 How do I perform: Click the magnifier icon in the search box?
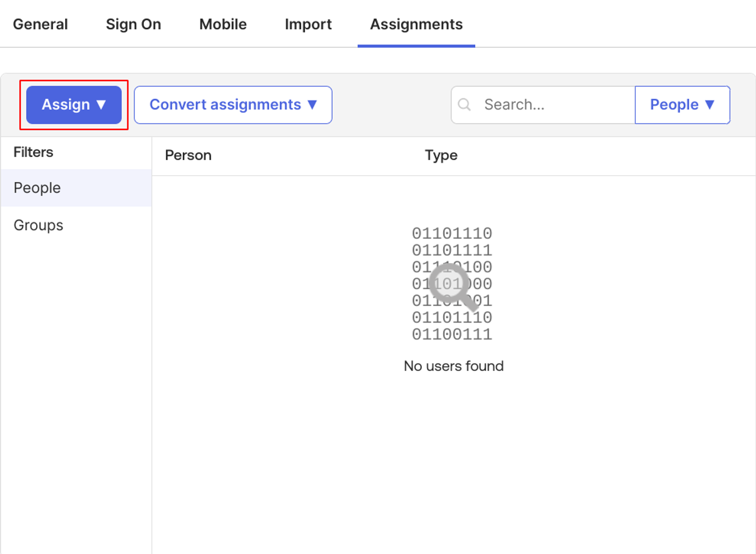click(x=465, y=105)
